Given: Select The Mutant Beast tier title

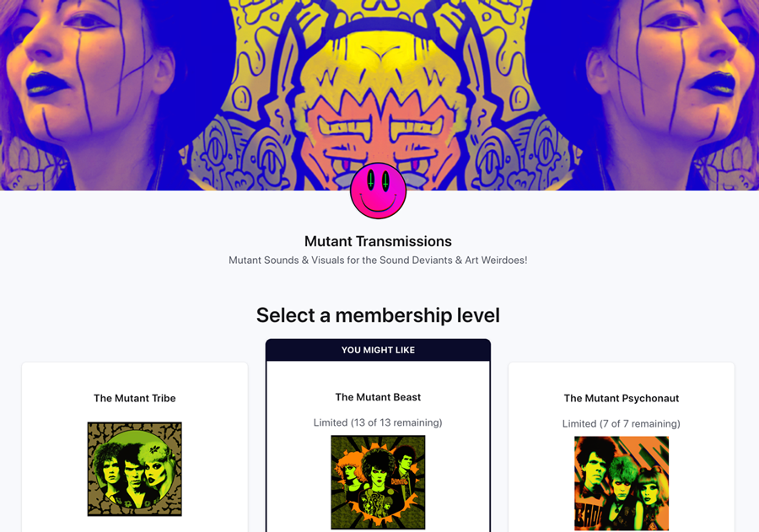Looking at the screenshot, I should pyautogui.click(x=378, y=397).
